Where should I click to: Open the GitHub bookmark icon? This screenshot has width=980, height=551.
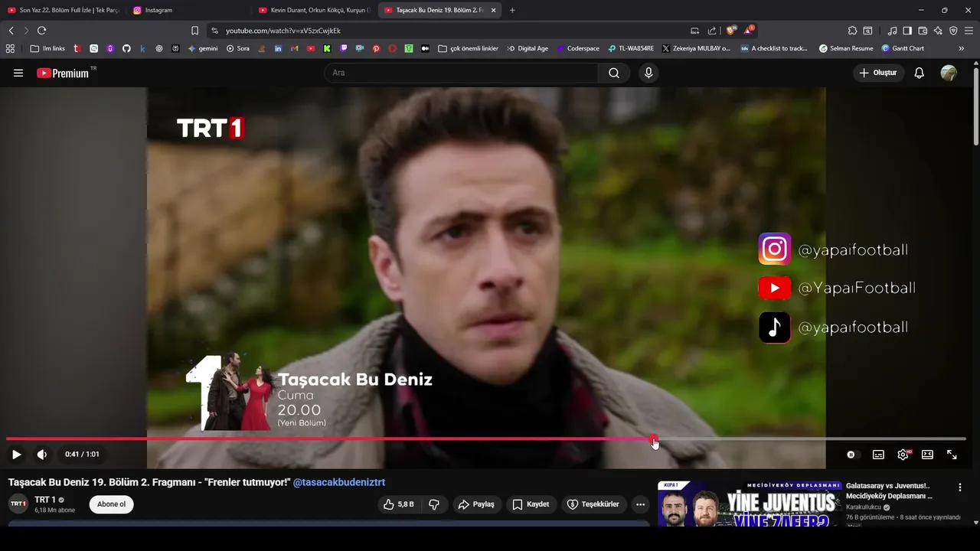(126, 48)
